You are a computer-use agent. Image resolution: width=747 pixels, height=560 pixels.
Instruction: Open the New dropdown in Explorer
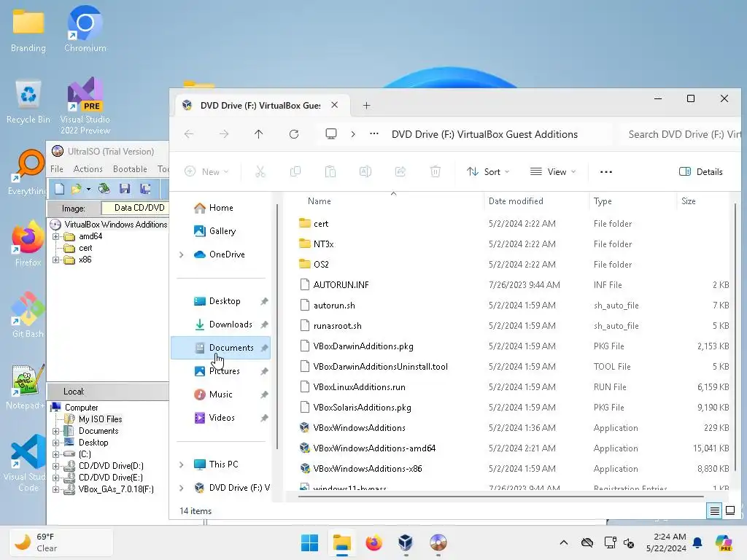(206, 171)
